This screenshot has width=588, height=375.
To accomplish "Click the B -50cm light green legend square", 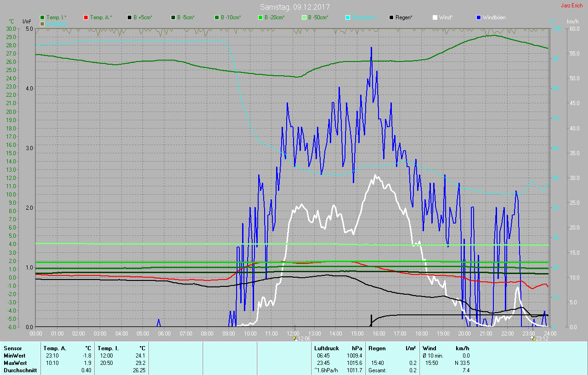I will [304, 17].
